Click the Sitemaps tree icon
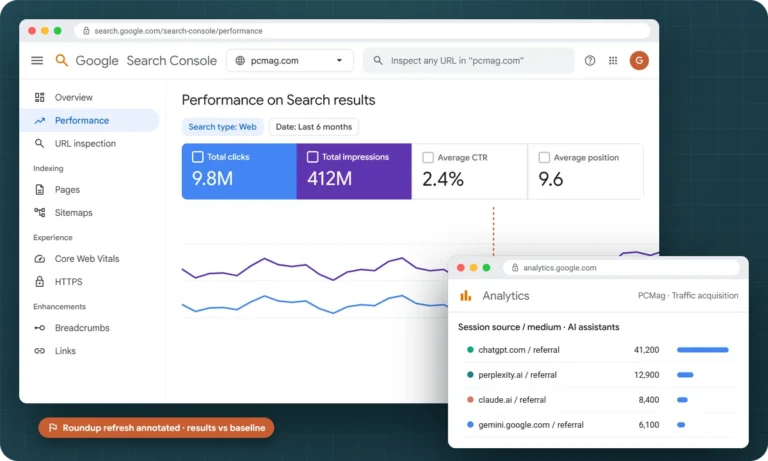Viewport: 768px width, 461px height. (x=40, y=212)
